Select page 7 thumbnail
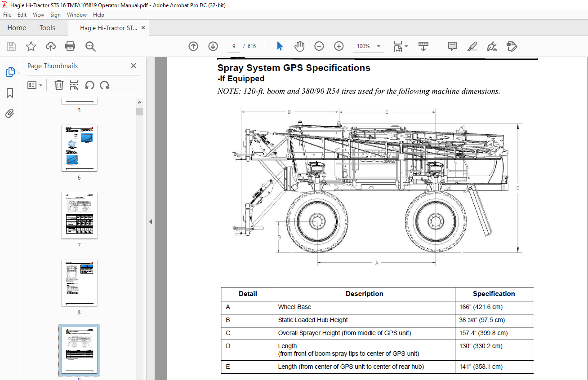This screenshot has height=380, width=588. (79, 216)
